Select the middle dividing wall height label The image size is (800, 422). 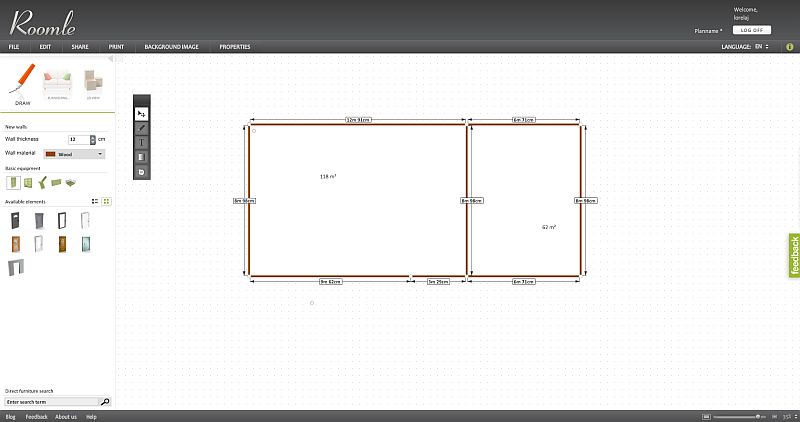click(472, 201)
